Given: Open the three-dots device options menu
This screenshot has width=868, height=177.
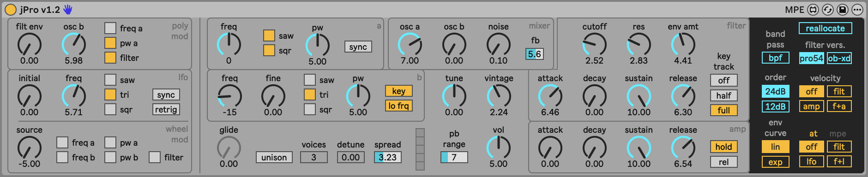Looking at the screenshot, I should pyautogui.click(x=857, y=10).
